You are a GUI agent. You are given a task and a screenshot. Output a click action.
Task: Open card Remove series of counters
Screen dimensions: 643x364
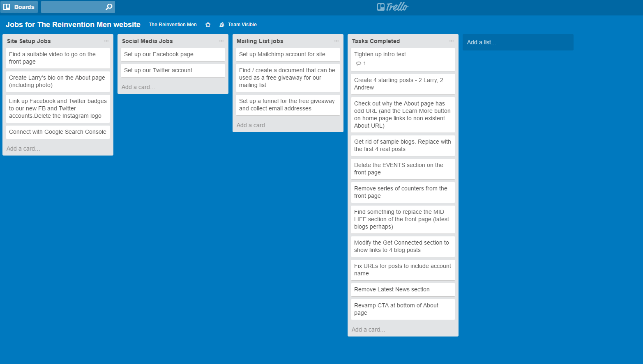[403, 192]
